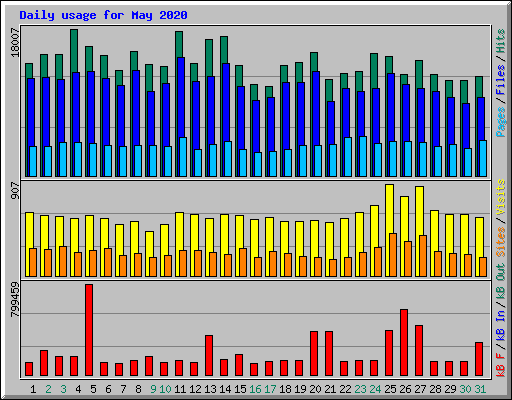Click the 'Daily usage for May 2020' title
This screenshot has width=512, height=400.
click(103, 15)
